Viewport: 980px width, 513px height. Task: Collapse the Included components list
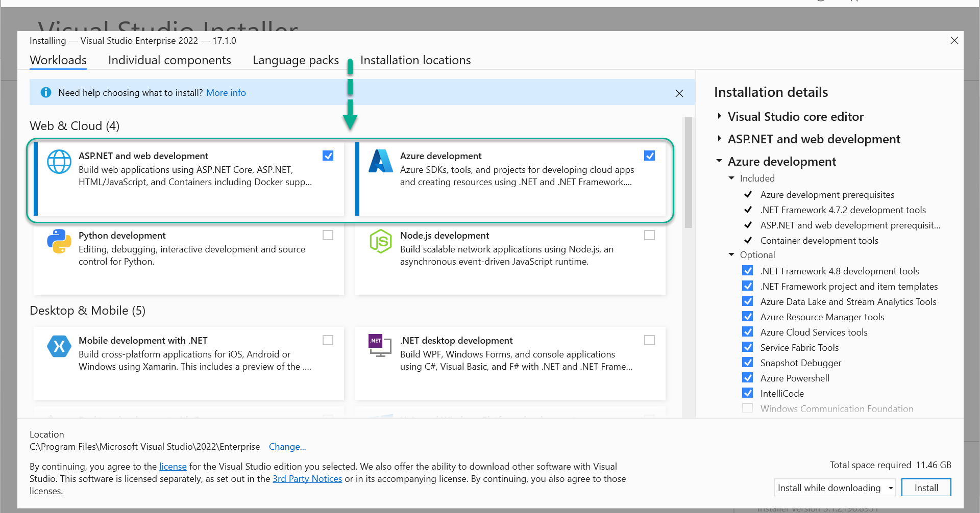click(731, 178)
